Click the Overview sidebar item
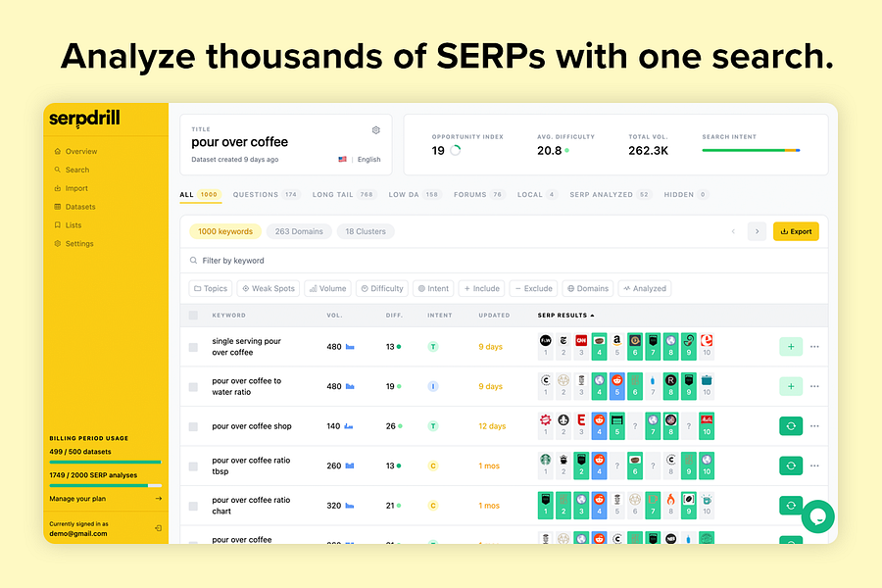Viewport: 882px width, 588px height. coord(75,151)
